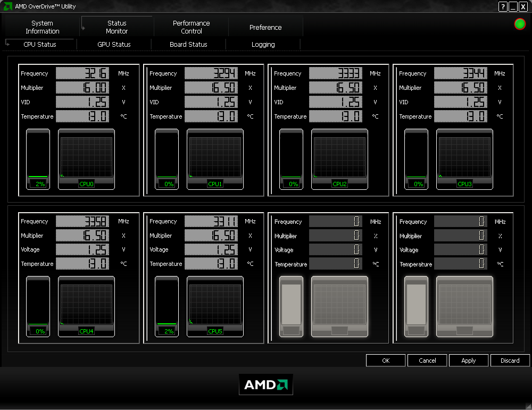Open the System Information tab
This screenshot has width=532, height=410.
[43, 27]
